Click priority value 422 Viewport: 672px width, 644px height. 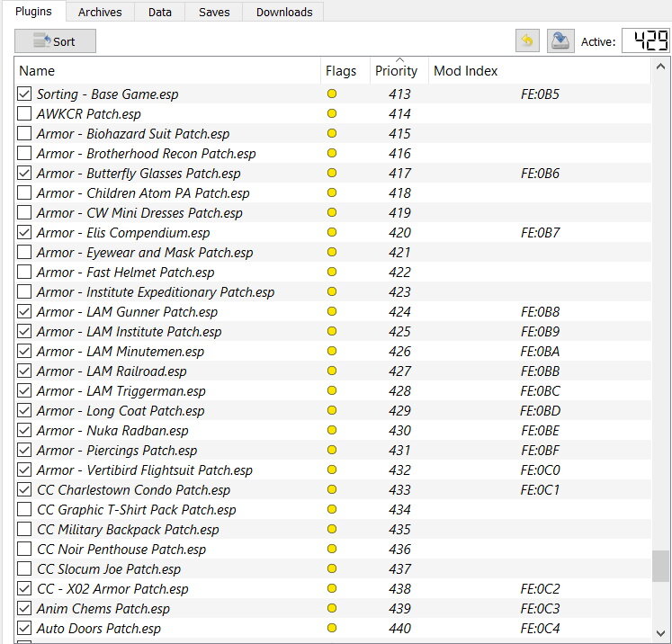[x=399, y=273]
